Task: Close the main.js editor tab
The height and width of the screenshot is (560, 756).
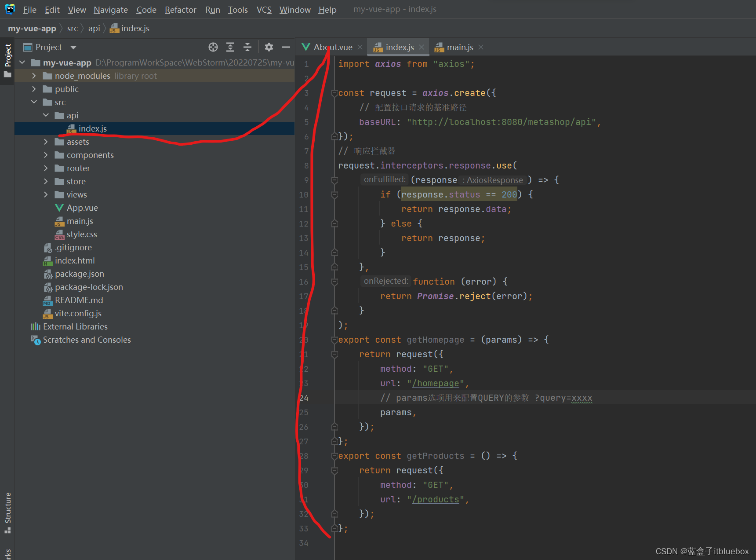Action: (x=481, y=47)
